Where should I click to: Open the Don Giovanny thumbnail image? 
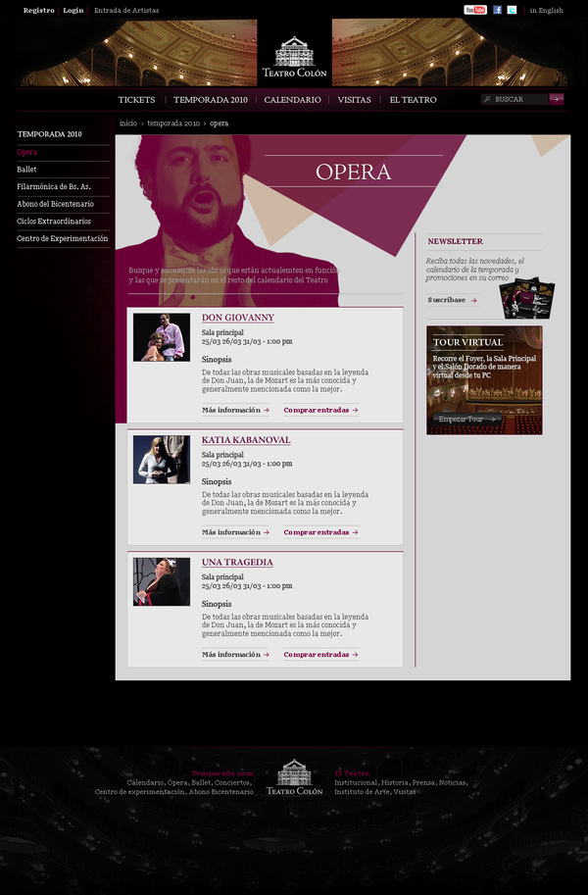tap(162, 337)
